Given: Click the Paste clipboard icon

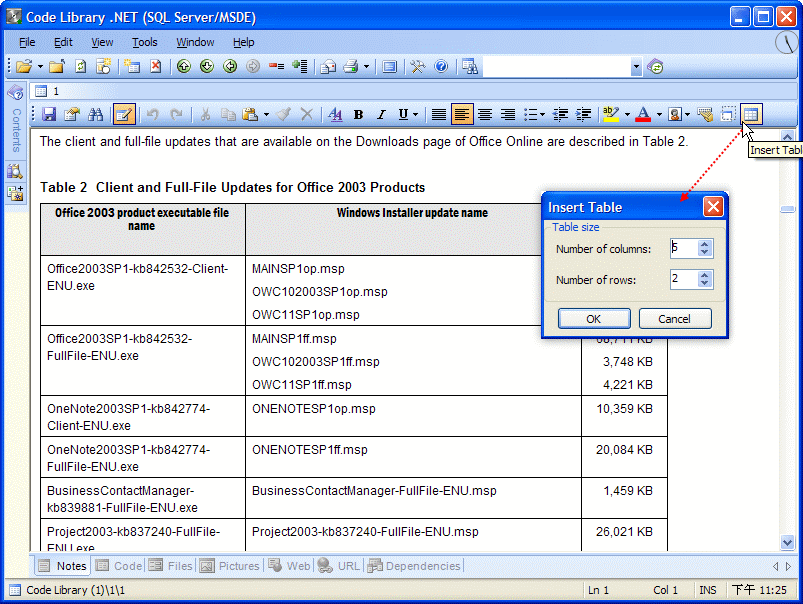Looking at the screenshot, I should click(x=250, y=114).
